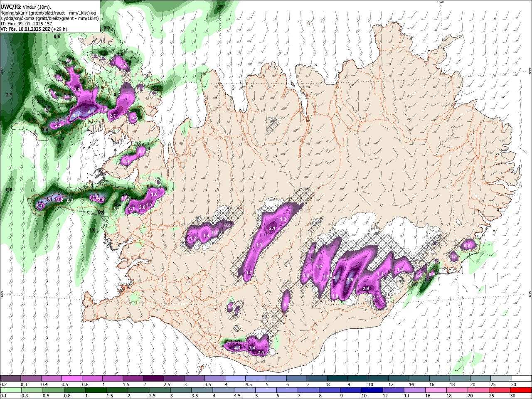Click the bright pink 0.5 swatch in upper legend row
The image size is (532, 399).
click(71, 379)
